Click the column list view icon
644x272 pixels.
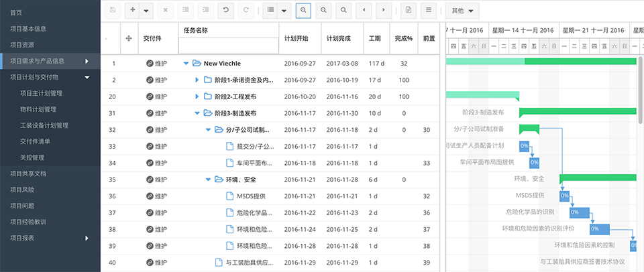pos(270,10)
